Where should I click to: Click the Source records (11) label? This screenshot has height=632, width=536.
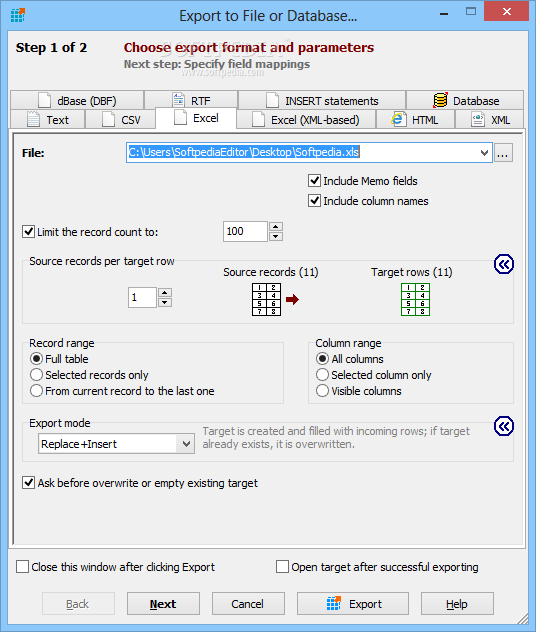tap(271, 272)
